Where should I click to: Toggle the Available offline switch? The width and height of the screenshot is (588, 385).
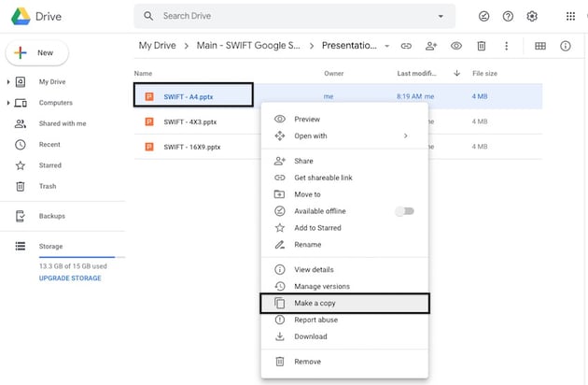click(x=404, y=211)
